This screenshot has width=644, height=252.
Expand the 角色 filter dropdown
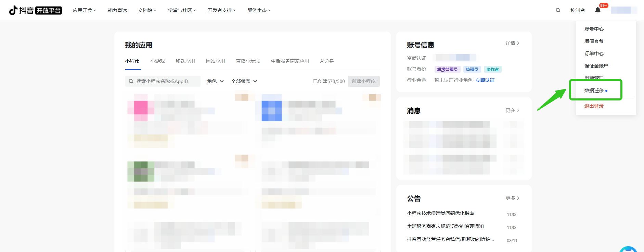pos(215,81)
